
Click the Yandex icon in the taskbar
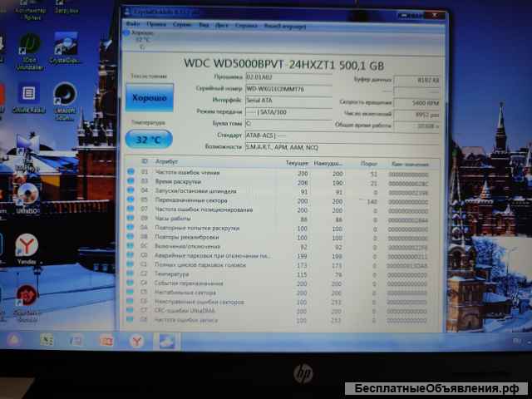(135, 340)
